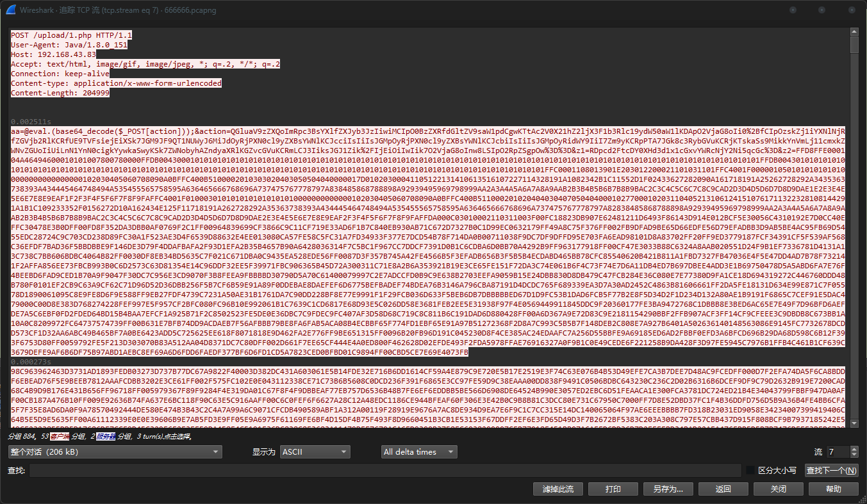Viewport: 867px width, 504px height.
Task: Open 帮助 help for this dialog
Action: [x=833, y=489]
